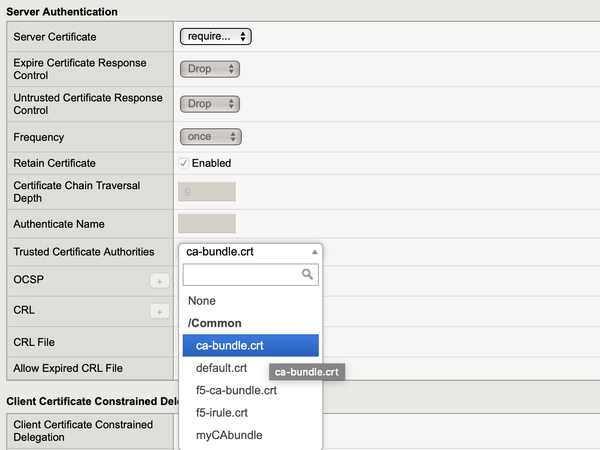This screenshot has height=450, width=600.
Task: Click the /Common group header
Action: [215, 324]
